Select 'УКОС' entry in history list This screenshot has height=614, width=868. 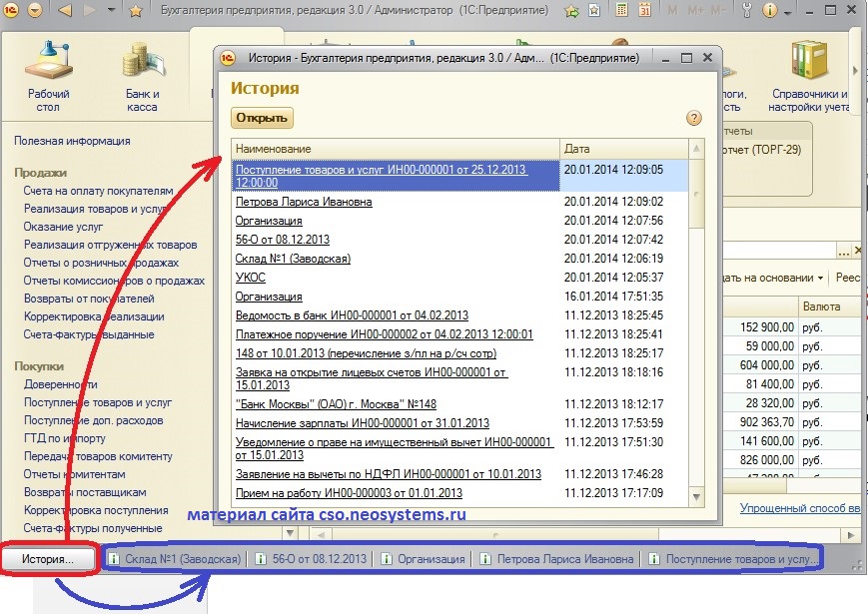[250, 277]
